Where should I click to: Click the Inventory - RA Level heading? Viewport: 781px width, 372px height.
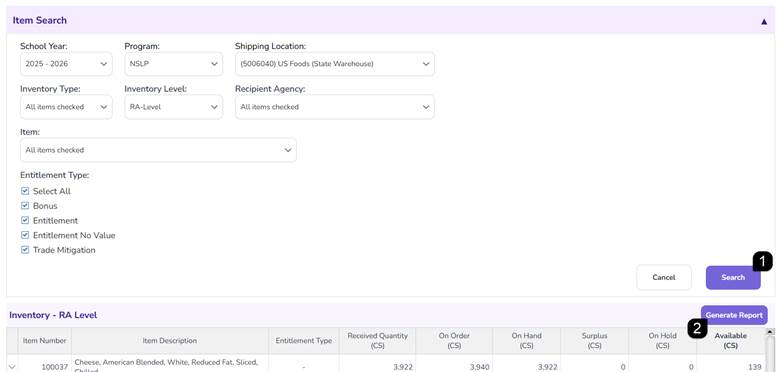tap(53, 315)
